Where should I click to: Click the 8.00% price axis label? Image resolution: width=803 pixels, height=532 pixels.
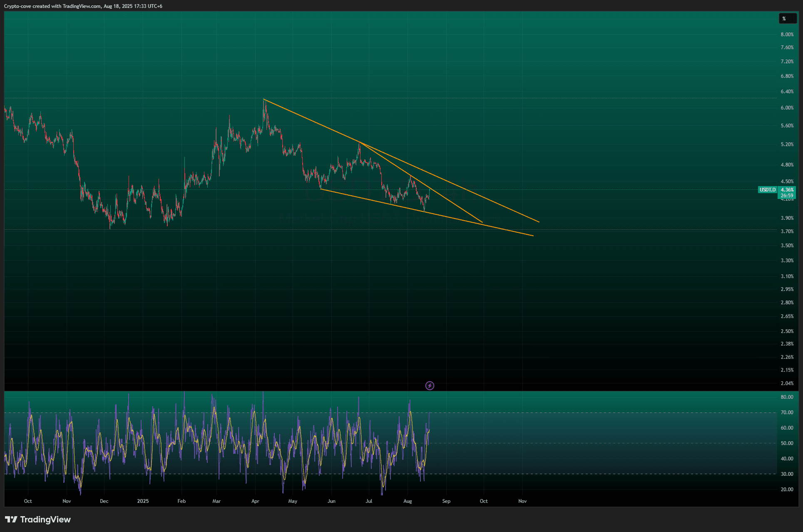tap(787, 35)
